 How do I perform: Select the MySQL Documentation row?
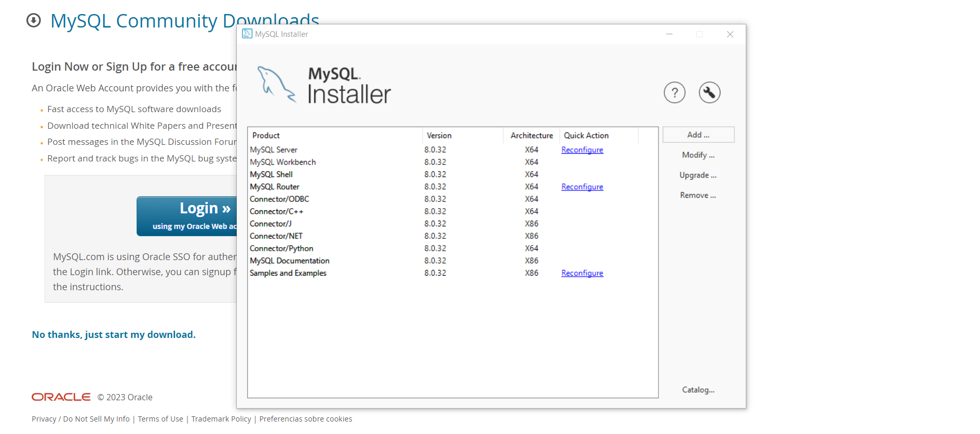tap(453, 261)
